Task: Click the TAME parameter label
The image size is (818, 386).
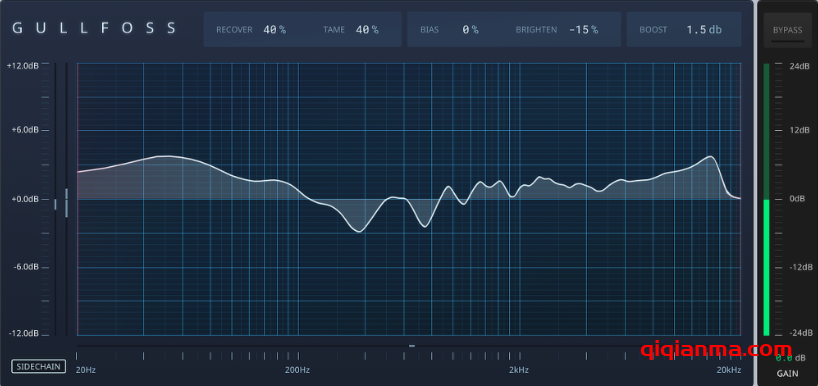Action: [334, 30]
